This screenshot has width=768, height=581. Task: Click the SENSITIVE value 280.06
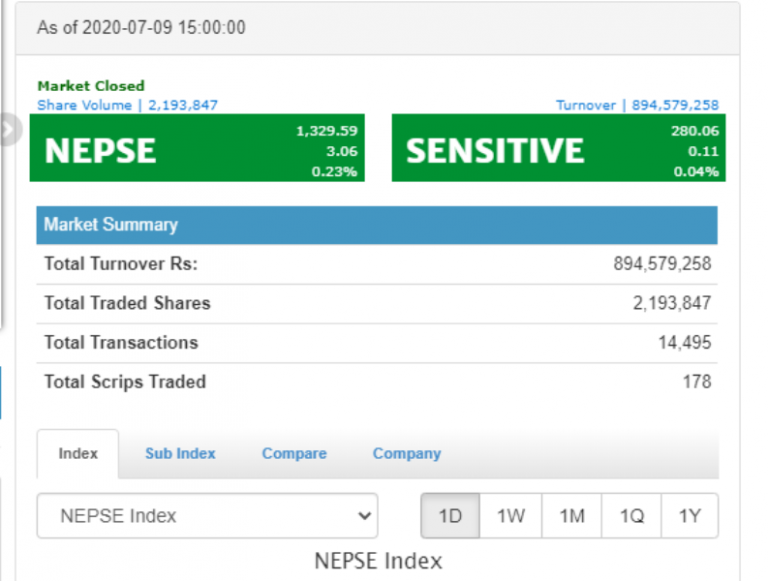(x=695, y=131)
